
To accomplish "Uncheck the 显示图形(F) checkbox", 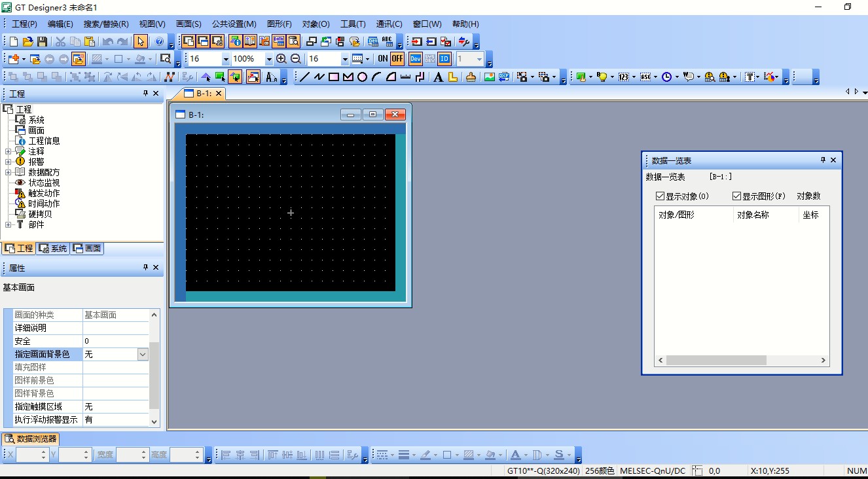I will point(736,196).
